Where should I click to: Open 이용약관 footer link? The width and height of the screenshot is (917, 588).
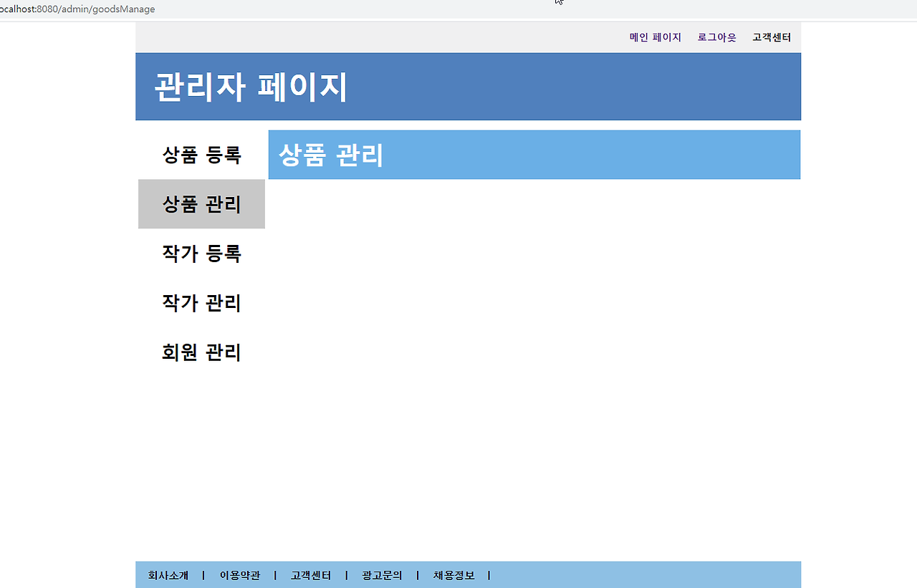tap(240, 575)
